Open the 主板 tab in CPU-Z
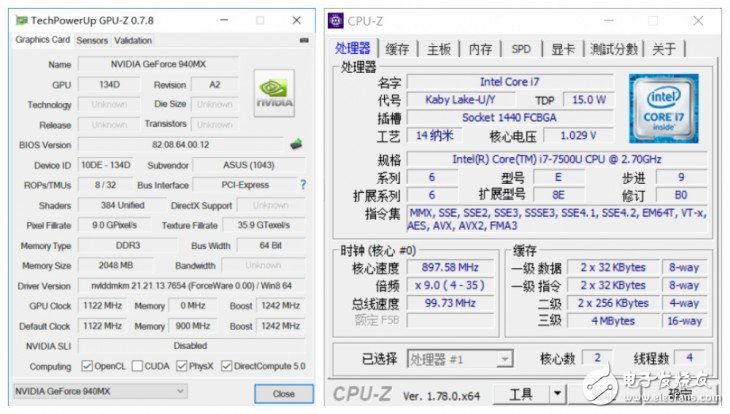 [x=439, y=49]
